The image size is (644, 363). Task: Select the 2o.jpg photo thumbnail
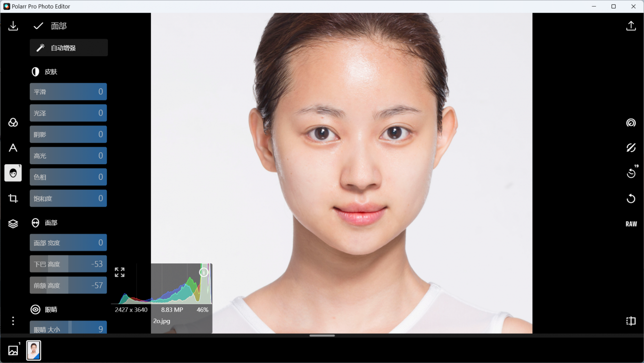click(x=33, y=350)
